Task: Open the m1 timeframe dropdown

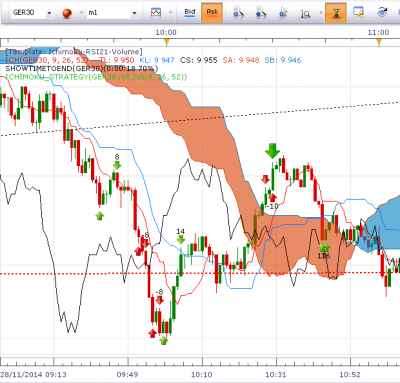Action: 134,13
